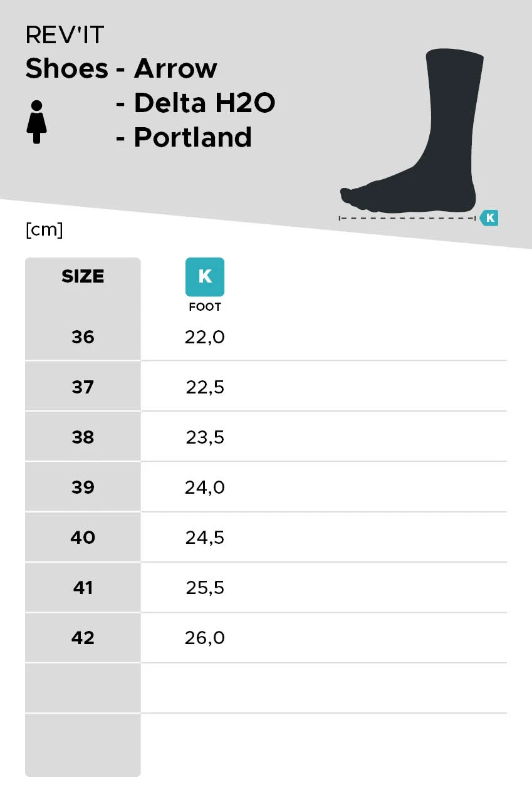Click the 24,5 foot length value
Image resolution: width=532 pixels, height=802 pixels.
pos(205,538)
